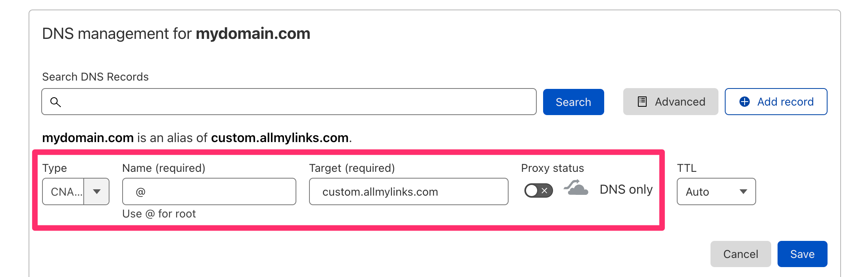
Task: Click the Target field with custom.allmylinks.com
Action: coord(409,192)
